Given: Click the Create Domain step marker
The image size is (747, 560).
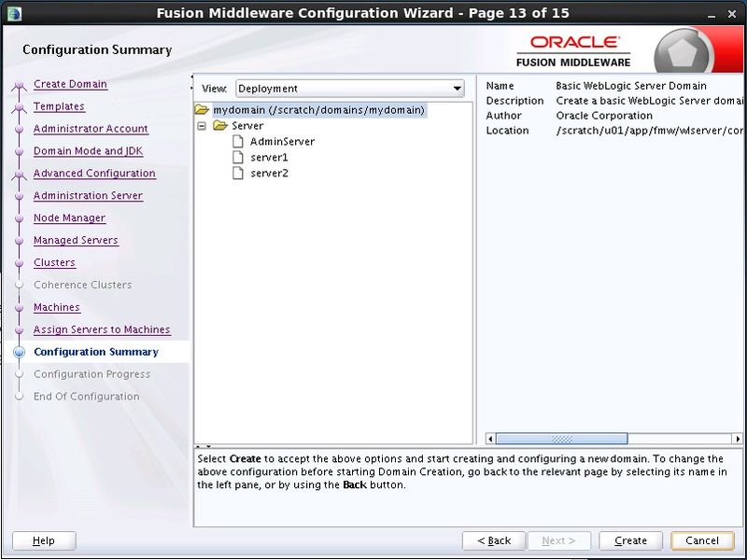Looking at the screenshot, I should (19, 85).
